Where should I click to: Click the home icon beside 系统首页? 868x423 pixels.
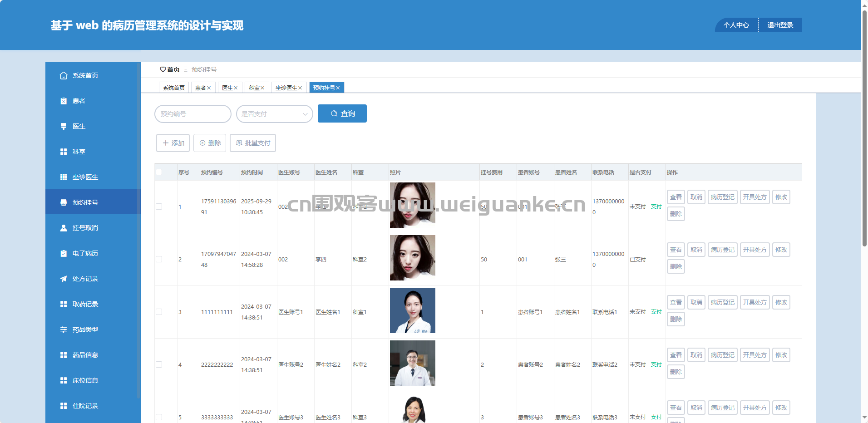pyautogui.click(x=64, y=75)
